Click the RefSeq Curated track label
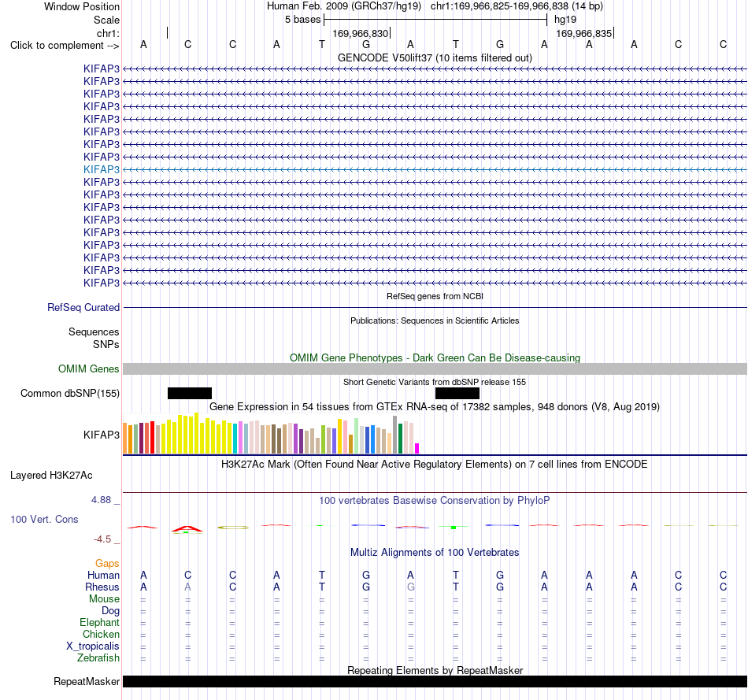 (x=83, y=307)
